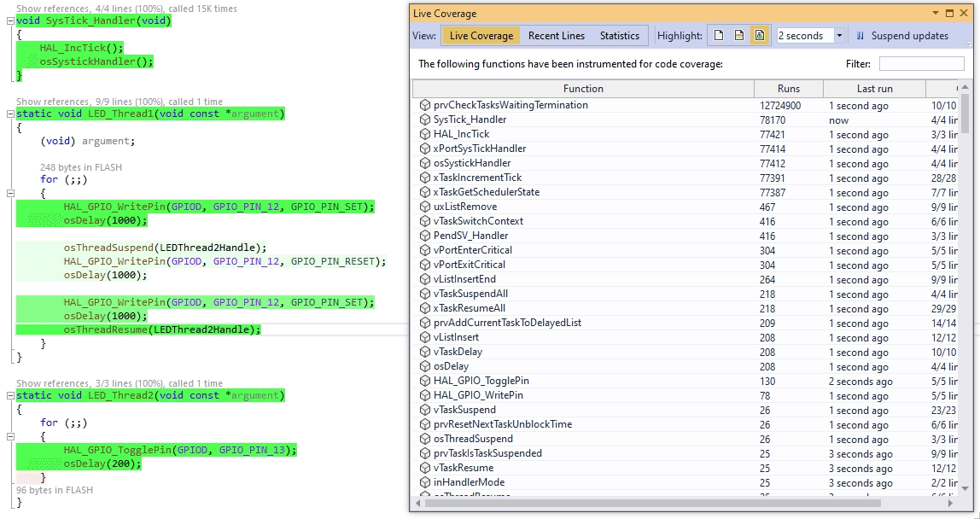Image resolution: width=980 pixels, height=519 pixels.
Task: Select the vTaskResume function row
Action: coord(685,468)
